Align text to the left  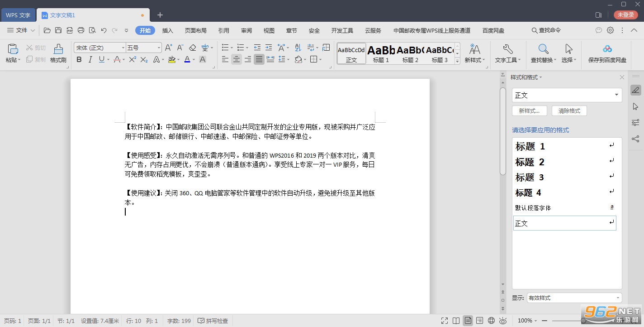tap(225, 59)
